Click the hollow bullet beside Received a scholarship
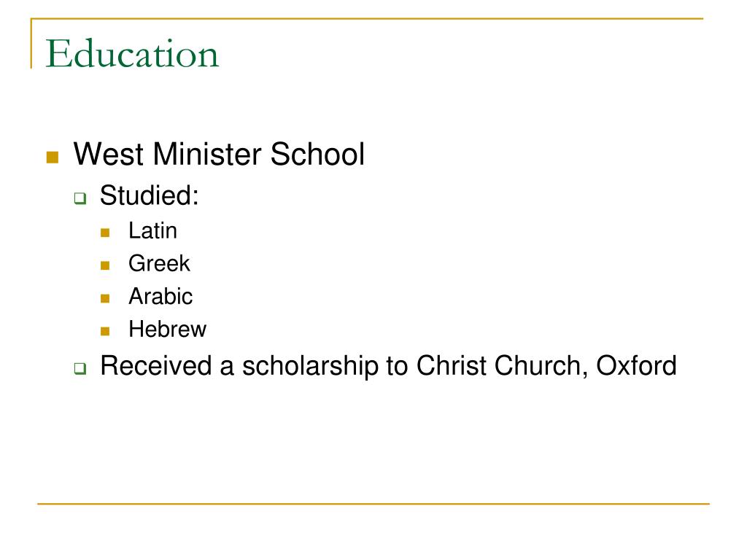 tap(80, 368)
